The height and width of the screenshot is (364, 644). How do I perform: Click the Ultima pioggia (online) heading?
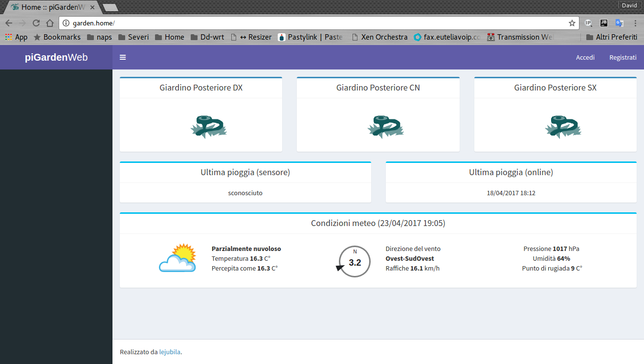[511, 172]
